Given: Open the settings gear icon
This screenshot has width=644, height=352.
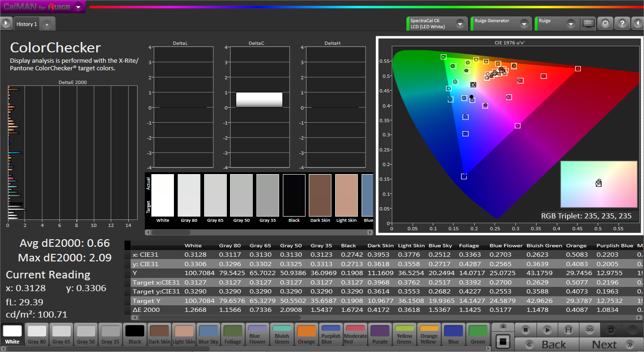Looking at the screenshot, I should click(605, 24).
